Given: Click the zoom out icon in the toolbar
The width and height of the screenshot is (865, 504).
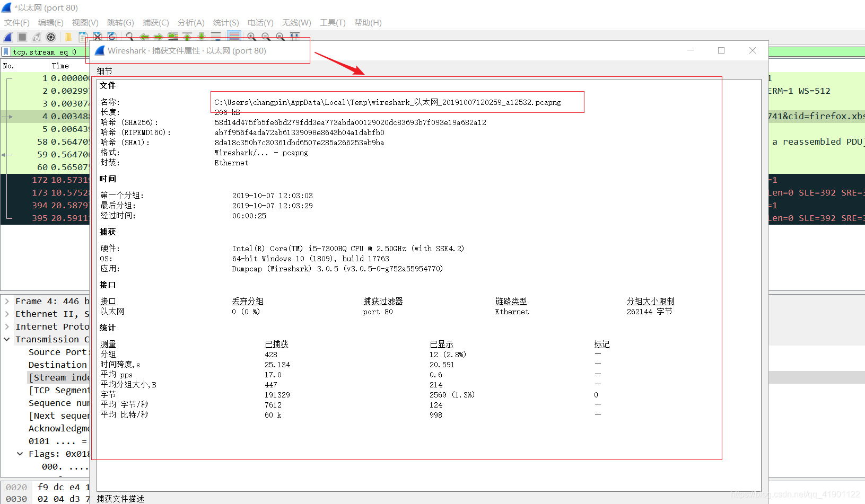Looking at the screenshot, I should click(x=266, y=37).
